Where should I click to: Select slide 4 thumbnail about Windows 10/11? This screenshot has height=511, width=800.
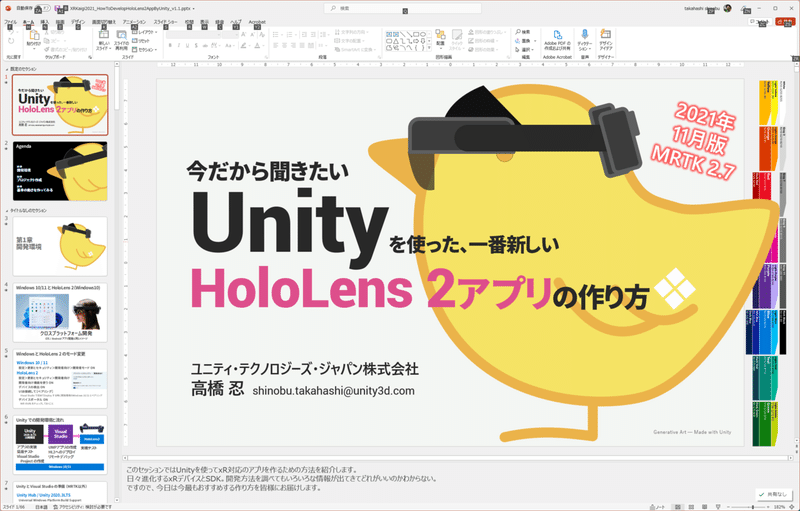[x=60, y=312]
